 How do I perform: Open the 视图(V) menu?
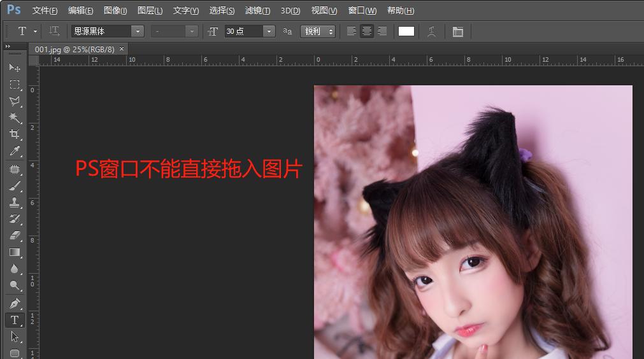pos(324,10)
